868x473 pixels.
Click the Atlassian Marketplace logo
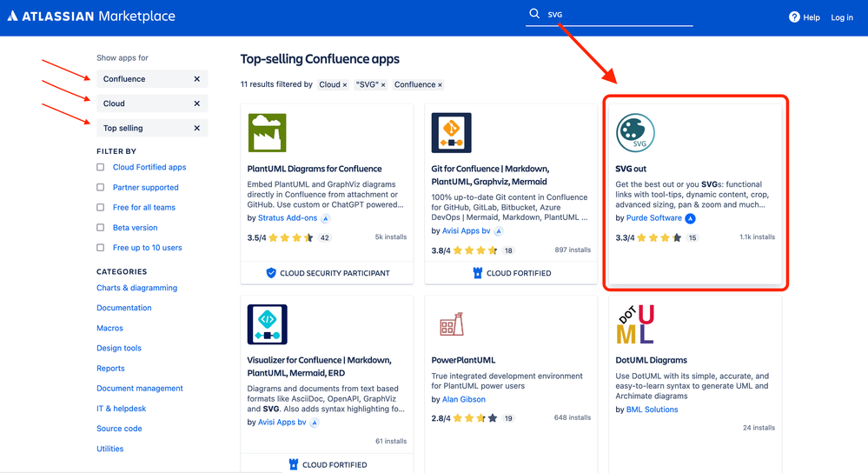tap(91, 16)
